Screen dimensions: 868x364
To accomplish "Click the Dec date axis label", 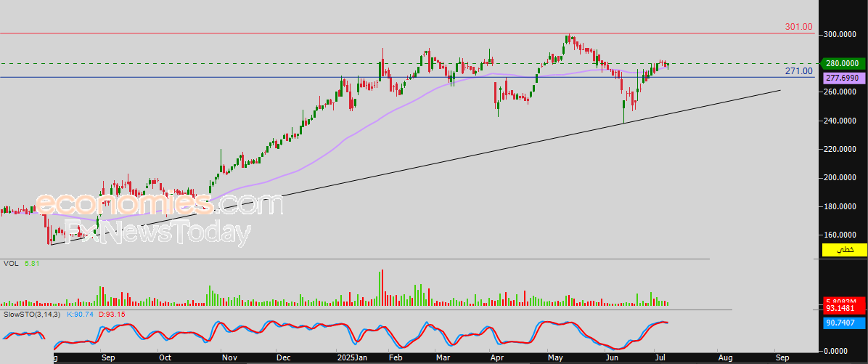I will (x=283, y=358).
